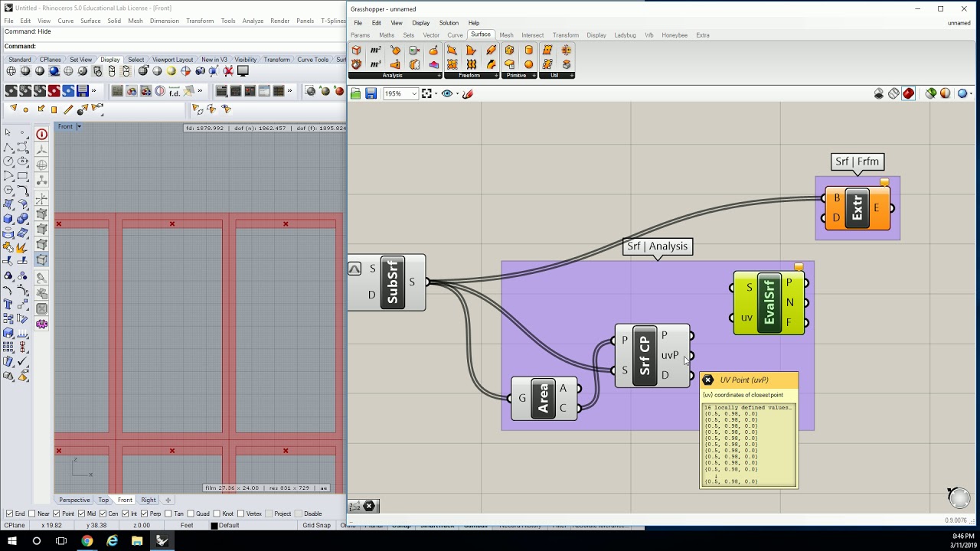Toggle the Mid osnap checkbox
The width and height of the screenshot is (980, 551).
click(x=82, y=514)
